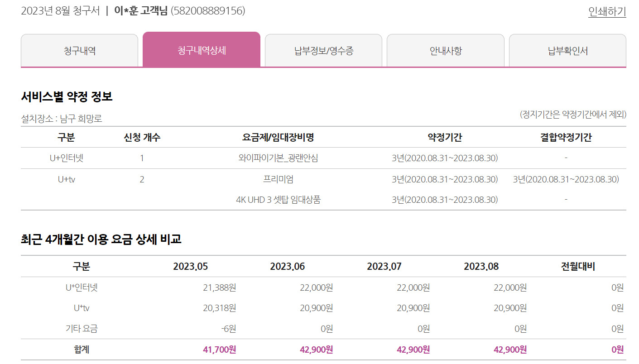Click the 41,700원 total amount
Screen dimensions: 639x364
point(219,350)
